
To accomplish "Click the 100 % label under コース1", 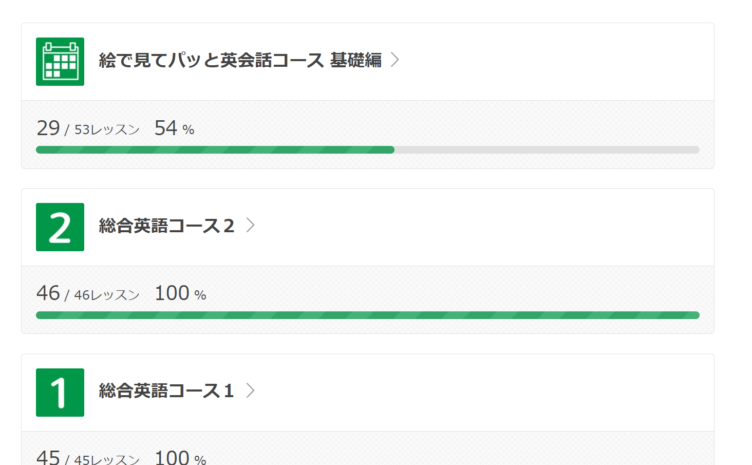I will tap(180, 457).
